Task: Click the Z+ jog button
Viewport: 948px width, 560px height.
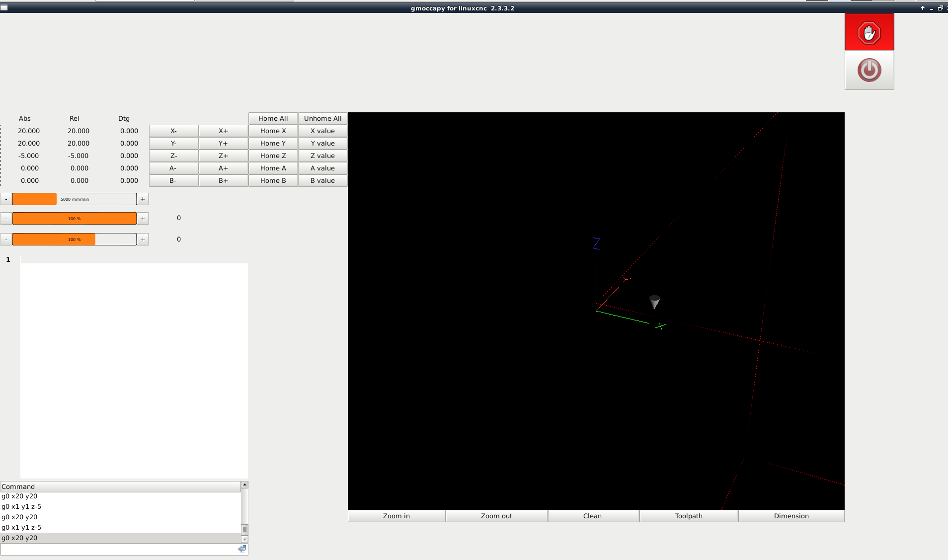Action: coord(223,156)
